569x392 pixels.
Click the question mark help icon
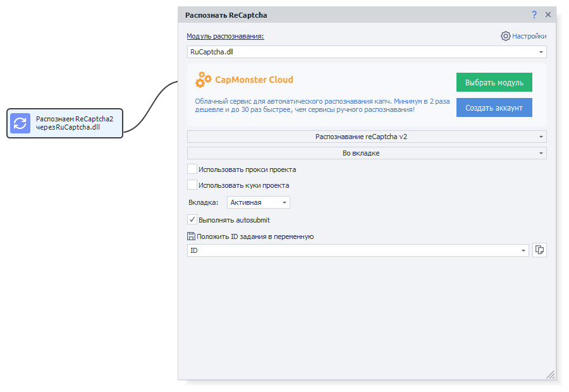(534, 15)
